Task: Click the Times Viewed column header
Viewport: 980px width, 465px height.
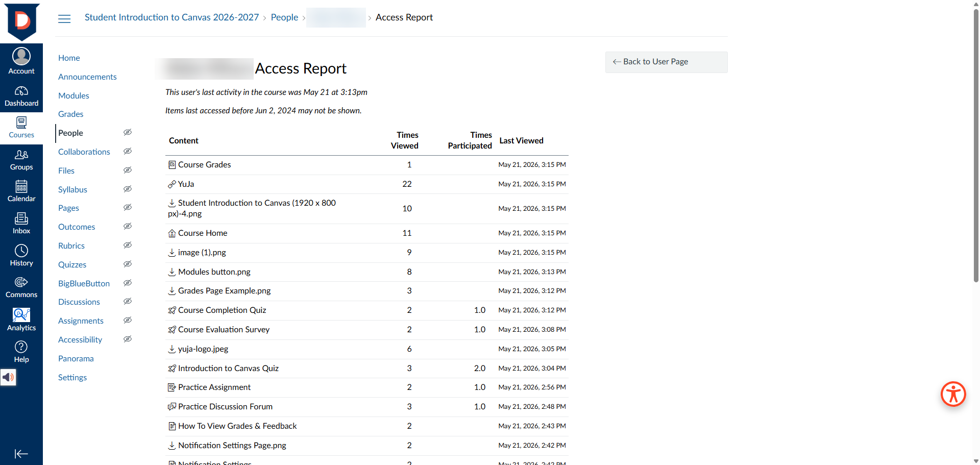Action: pos(405,140)
